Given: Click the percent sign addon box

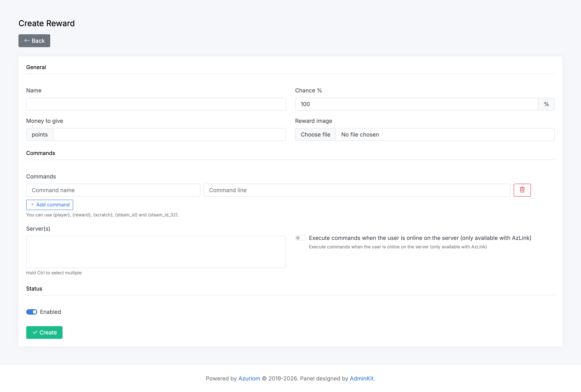Looking at the screenshot, I should pos(546,104).
